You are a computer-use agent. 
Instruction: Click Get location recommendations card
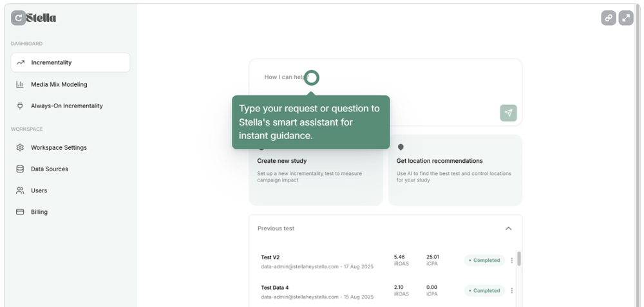coord(455,171)
